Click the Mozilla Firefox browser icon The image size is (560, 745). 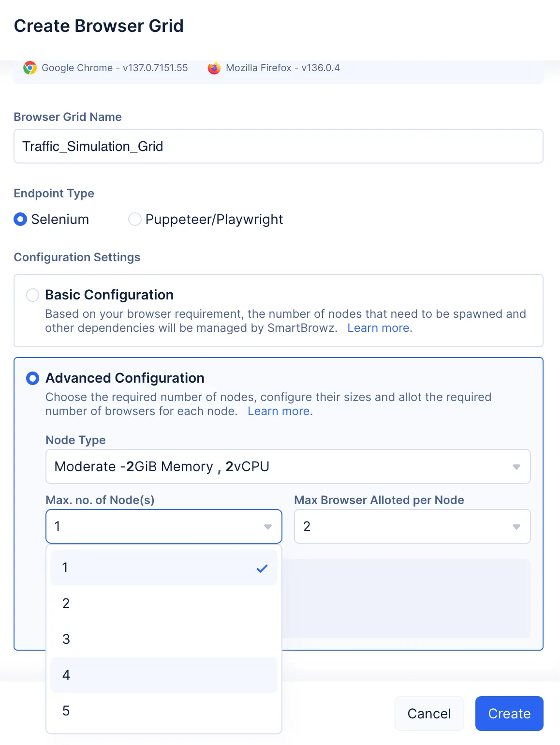coord(214,68)
